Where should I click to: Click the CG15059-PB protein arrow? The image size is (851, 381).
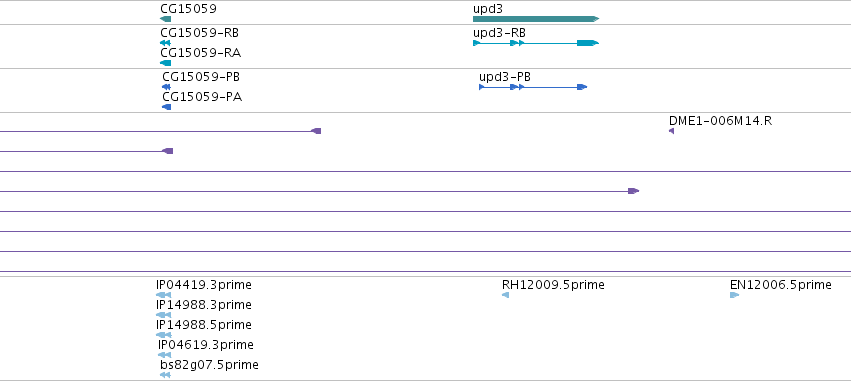[167, 87]
